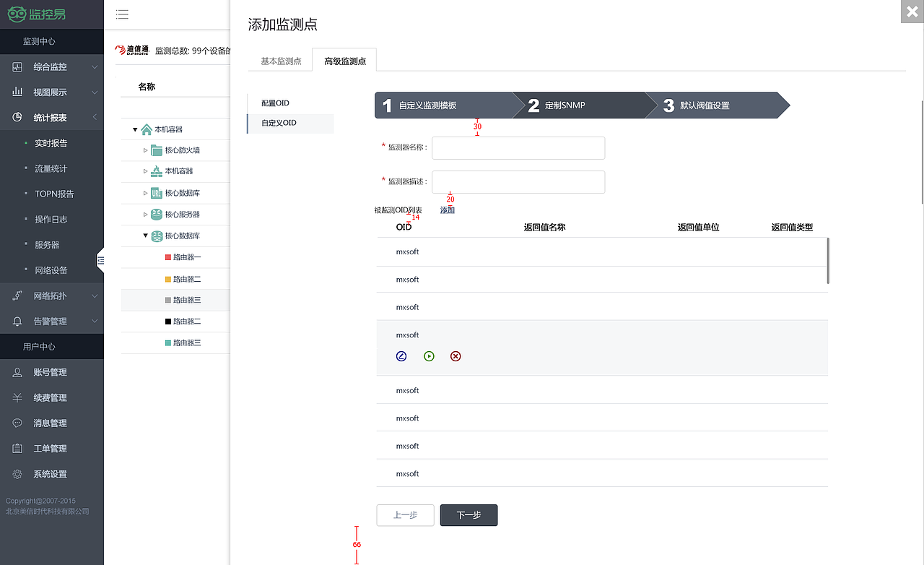
Task: Click the hamburger menu icon in top bar
Action: pyautogui.click(x=122, y=14)
